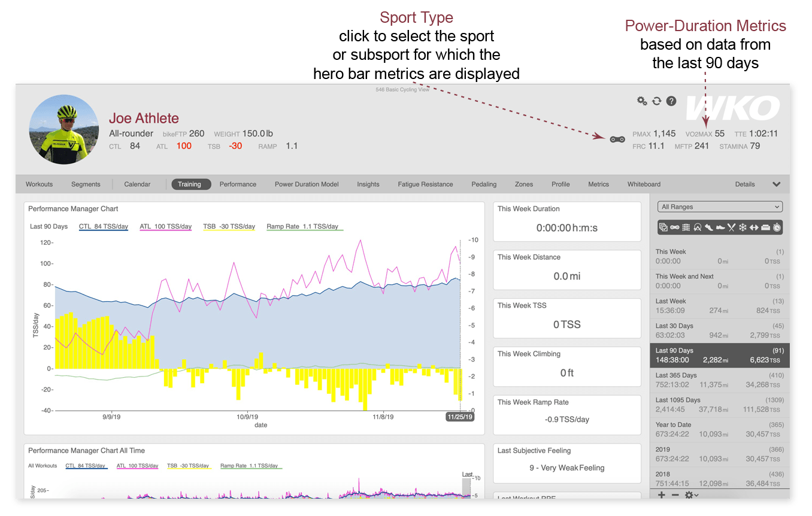Click the PMAX 1,145 metric
This screenshot has height=516, width=812.
pyautogui.click(x=654, y=133)
